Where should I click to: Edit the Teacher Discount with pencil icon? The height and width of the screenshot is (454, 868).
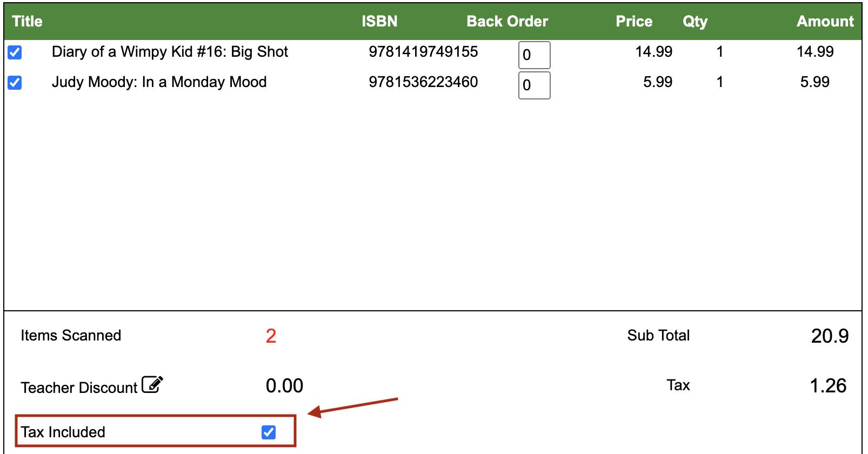[152, 384]
